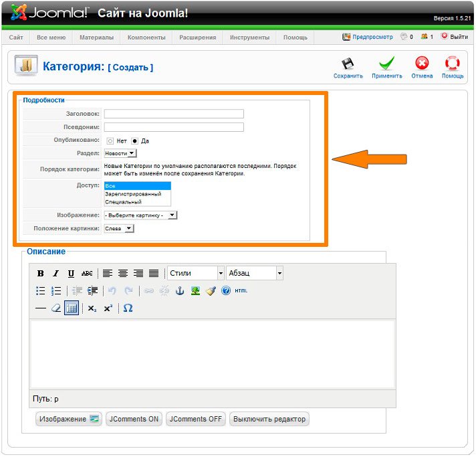The height and width of the screenshot is (457, 476).
Task: Insert anchor using the anchor icon
Action: click(179, 290)
